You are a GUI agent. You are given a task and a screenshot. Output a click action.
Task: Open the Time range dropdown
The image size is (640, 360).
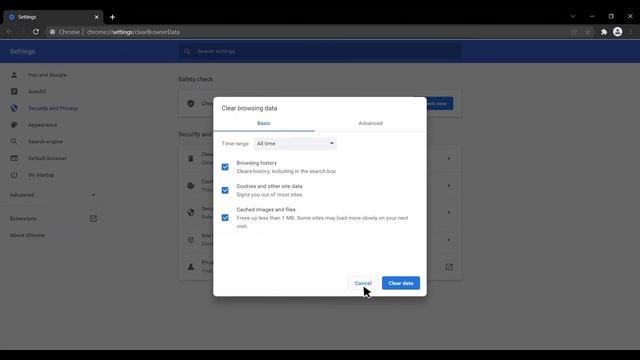[x=295, y=143]
